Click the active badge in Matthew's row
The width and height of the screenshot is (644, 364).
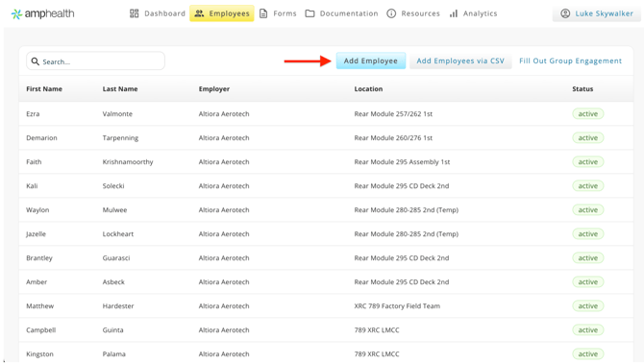pos(588,305)
